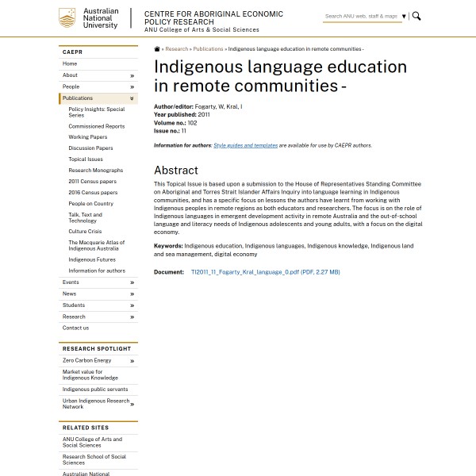
Task: Collapse the Publications section arrow
Action: point(132,98)
